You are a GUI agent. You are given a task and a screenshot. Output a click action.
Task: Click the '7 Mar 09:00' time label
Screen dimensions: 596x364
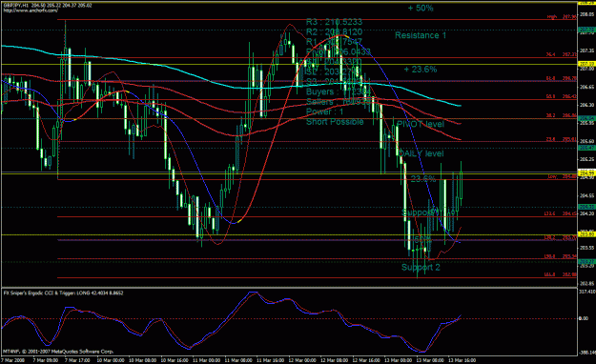[x=46, y=360]
